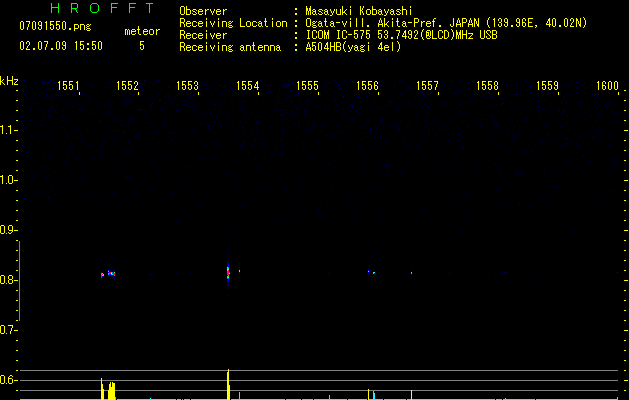Select the meteor count value 5
Screen dimensions: 629x400
pyautogui.click(x=142, y=46)
